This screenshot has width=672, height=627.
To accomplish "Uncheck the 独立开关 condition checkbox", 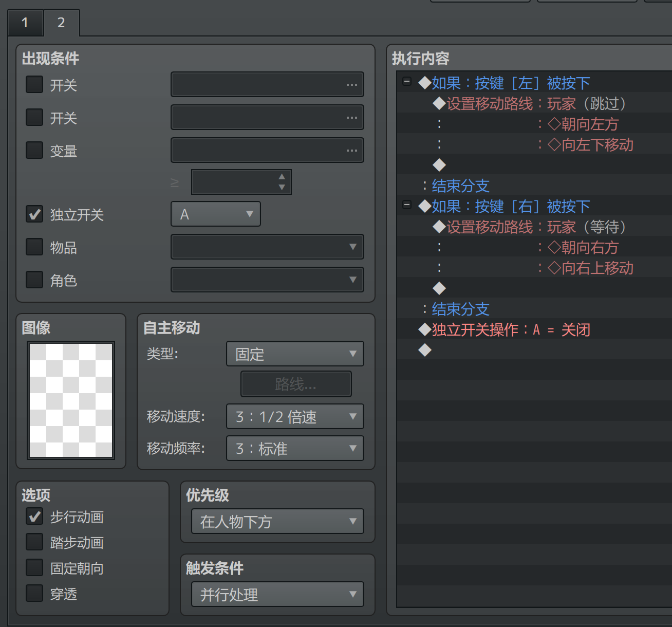I will [34, 214].
